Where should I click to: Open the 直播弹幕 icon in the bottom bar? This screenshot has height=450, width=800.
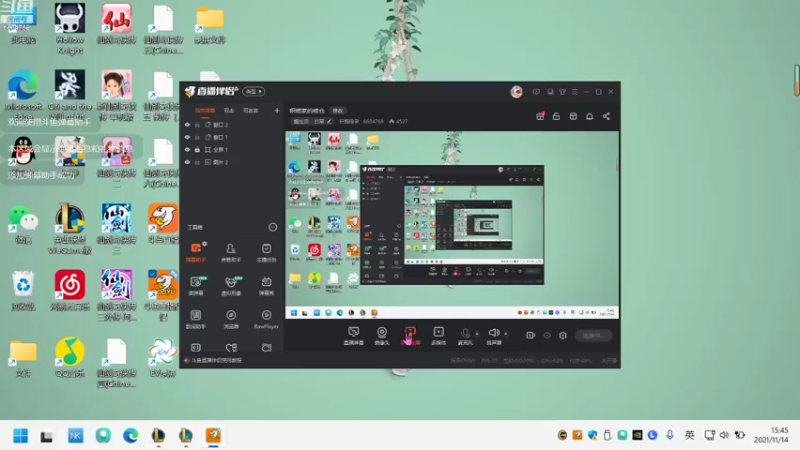354,336
